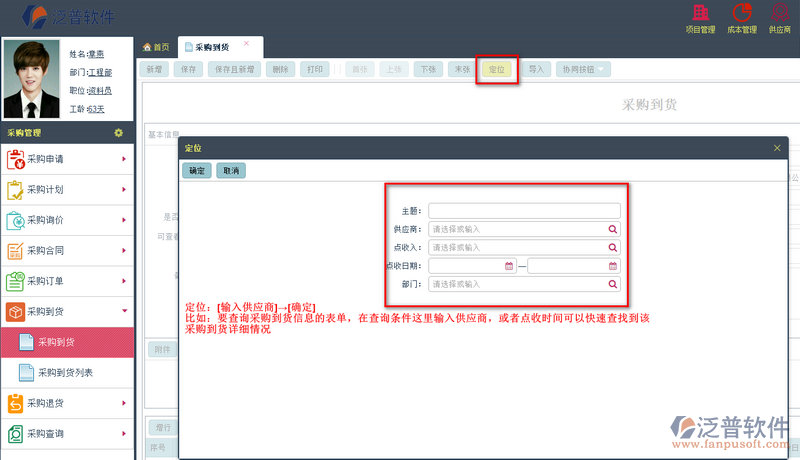This screenshot has height=460, width=800.
Task: Expand 采购退货 menu arrow
Action: [123, 403]
